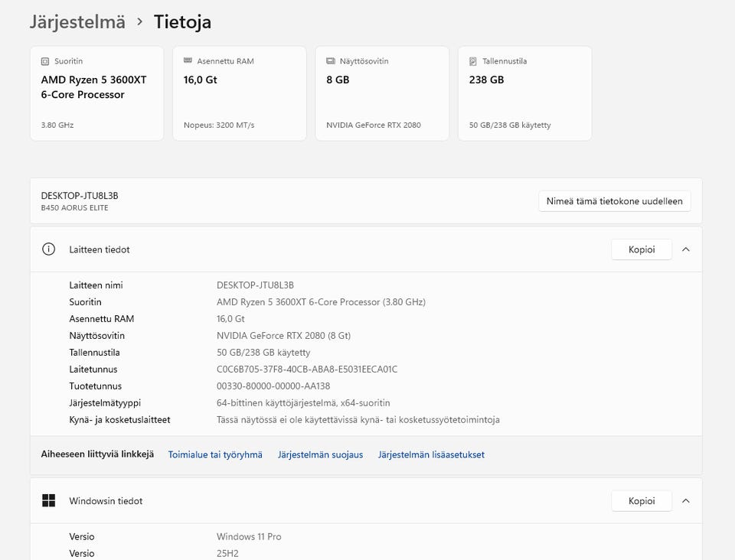Image resolution: width=735 pixels, height=560 pixels.
Task: Open the Suoritin AMD Ryzen 5 3600XT card
Action: pyautogui.click(x=97, y=93)
